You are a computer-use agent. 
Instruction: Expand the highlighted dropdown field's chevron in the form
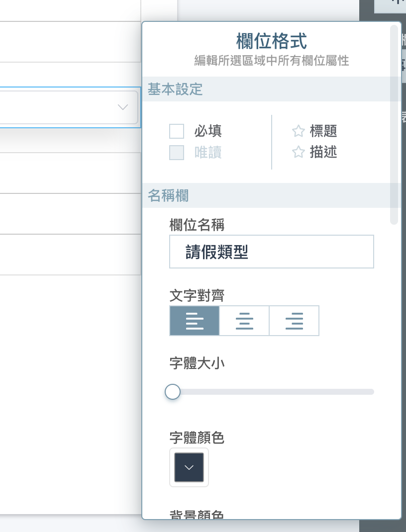pos(123,107)
